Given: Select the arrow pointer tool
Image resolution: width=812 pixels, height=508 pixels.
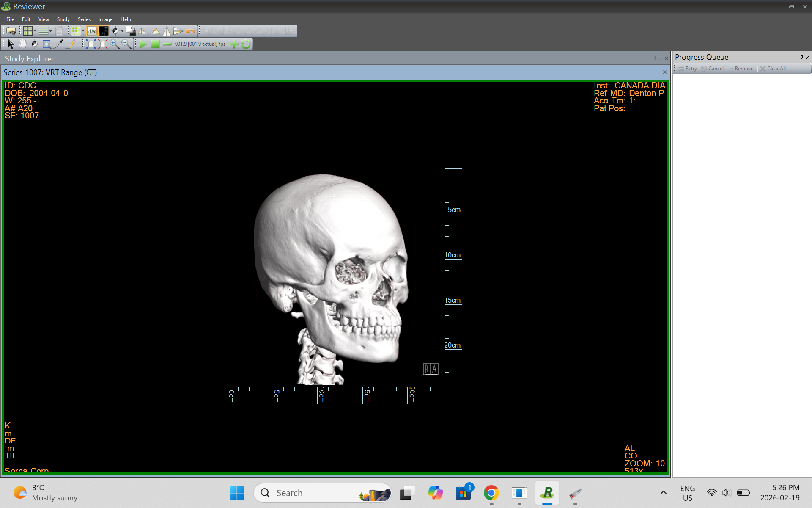Looking at the screenshot, I should click(x=10, y=44).
